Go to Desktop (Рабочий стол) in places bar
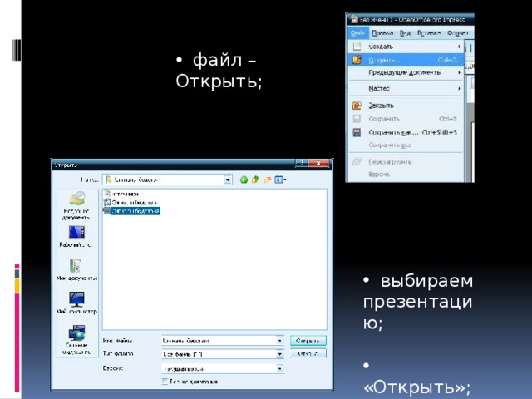Image resolution: width=532 pixels, height=399 pixels. pyautogui.click(x=76, y=236)
